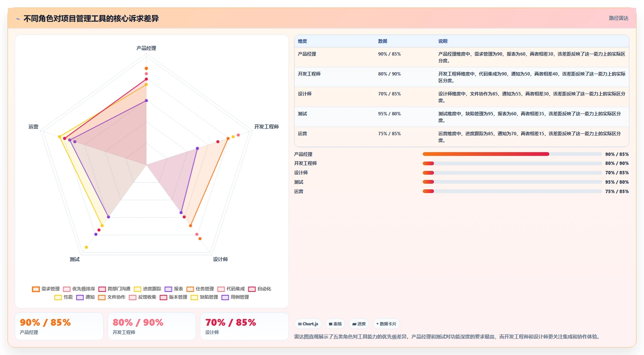The width and height of the screenshot is (644, 355).
Task: Toggle the 通知 legend entry
Action: click(85, 297)
